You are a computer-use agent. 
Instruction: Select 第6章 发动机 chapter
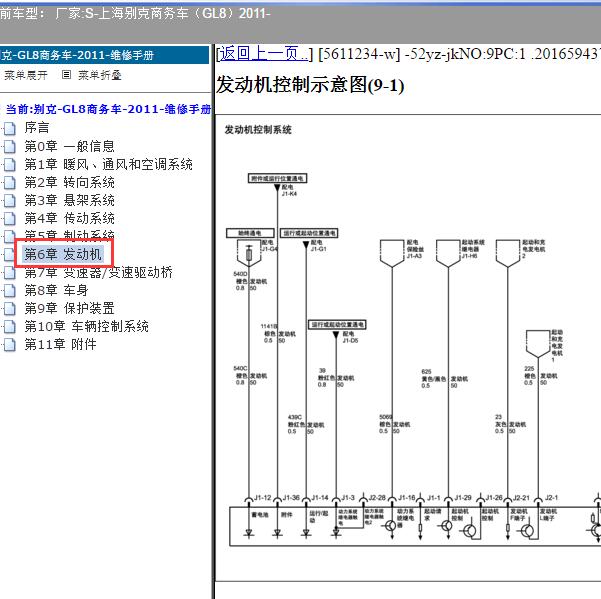tap(63, 254)
